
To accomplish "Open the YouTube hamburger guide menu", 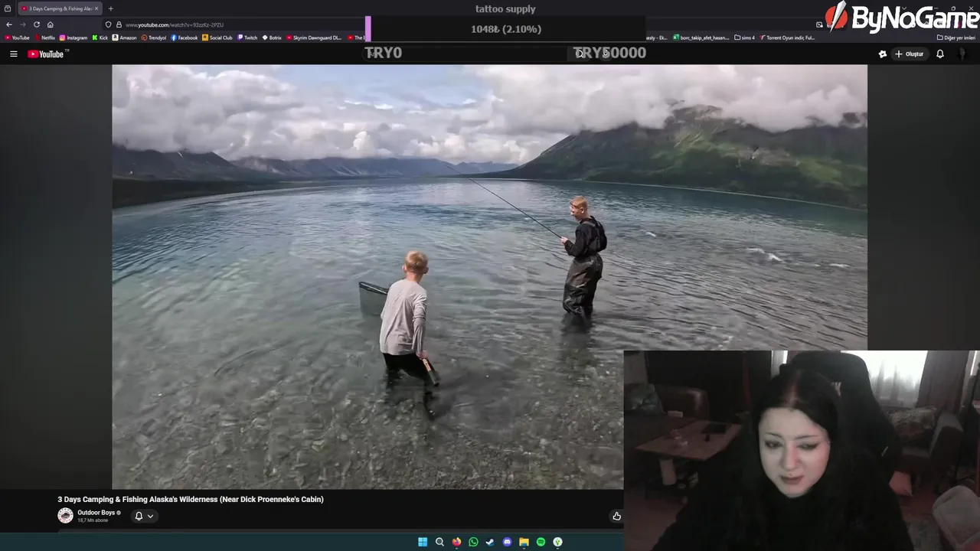I will [x=13, y=54].
